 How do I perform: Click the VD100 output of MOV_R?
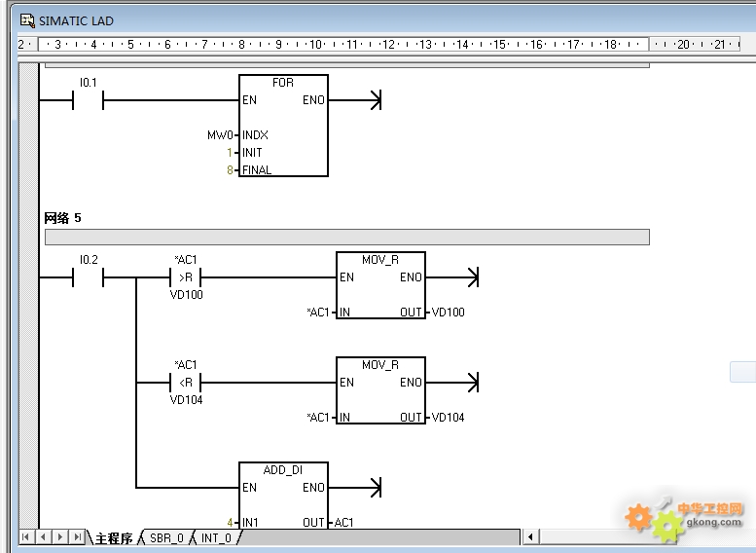(x=448, y=313)
